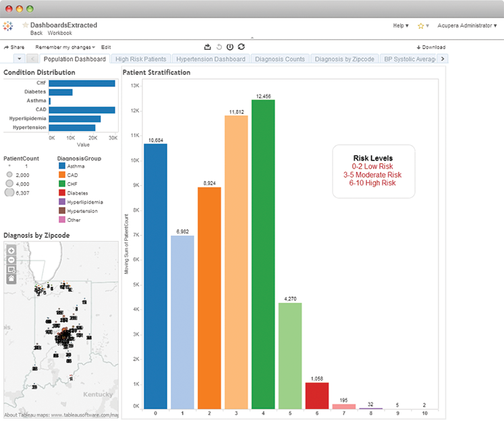The image size is (504, 422).
Task: Switch to the High Risk Patients tab
Action: click(140, 59)
